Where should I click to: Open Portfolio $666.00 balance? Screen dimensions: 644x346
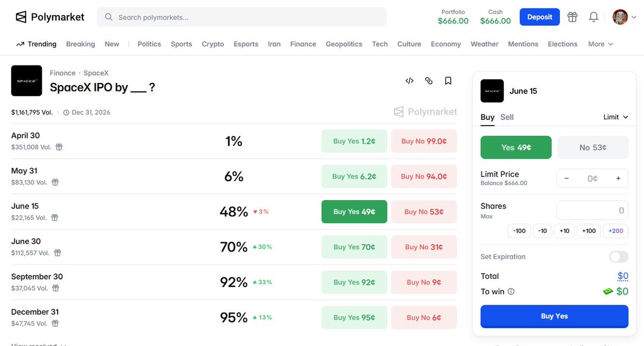[453, 17]
